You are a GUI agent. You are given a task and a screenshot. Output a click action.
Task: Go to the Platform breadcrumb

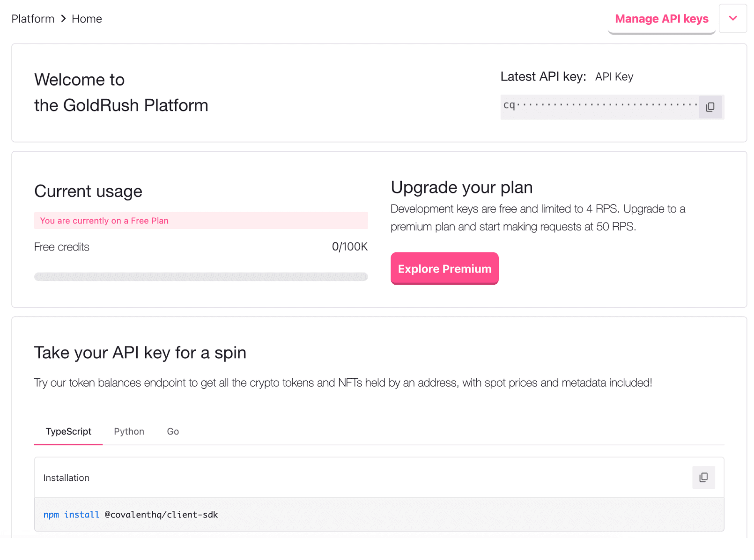click(33, 19)
